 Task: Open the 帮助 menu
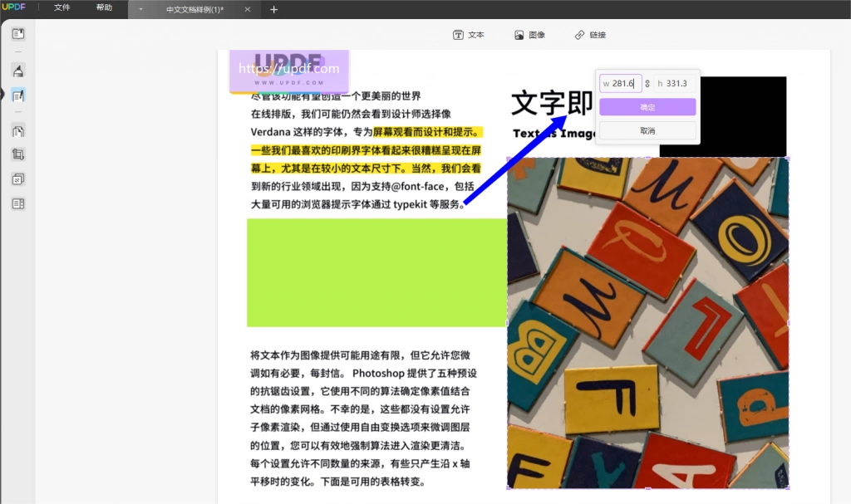click(104, 7)
